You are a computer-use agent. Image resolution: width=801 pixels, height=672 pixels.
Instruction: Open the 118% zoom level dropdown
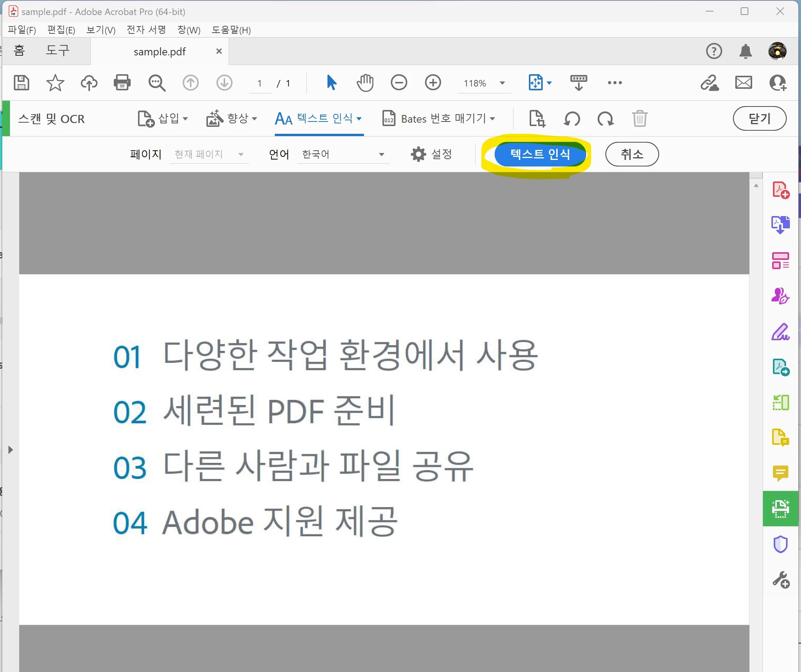(x=502, y=83)
